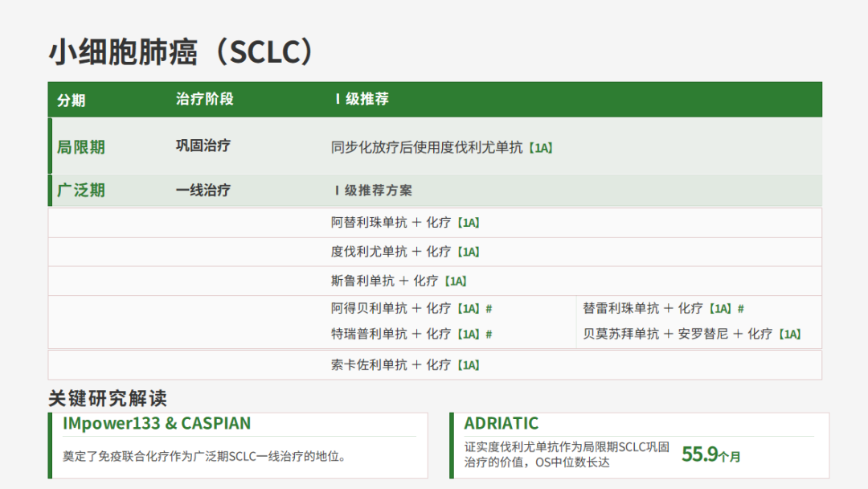
Task: Select the 广泛期 stage row label
Action: coord(81,191)
